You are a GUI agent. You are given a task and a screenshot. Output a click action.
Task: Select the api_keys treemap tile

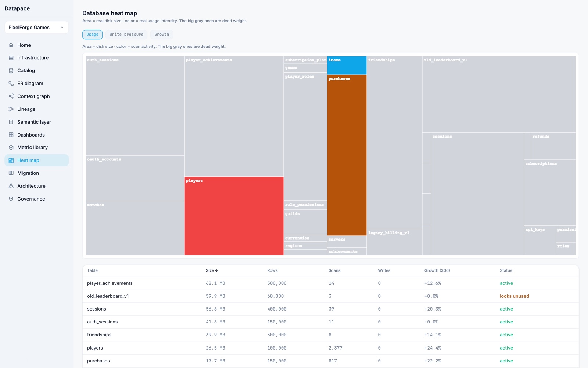(x=540, y=241)
